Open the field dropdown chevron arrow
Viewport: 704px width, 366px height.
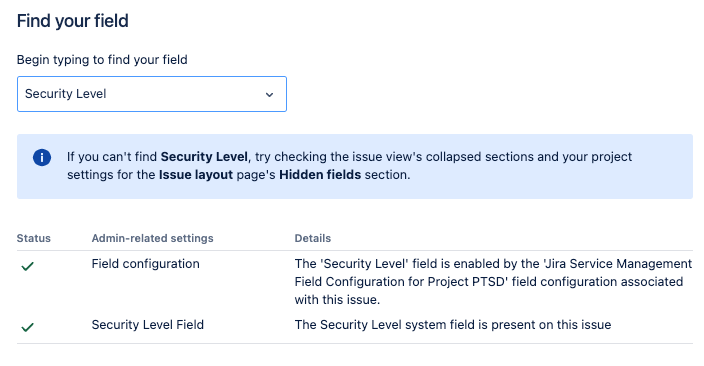tap(269, 94)
